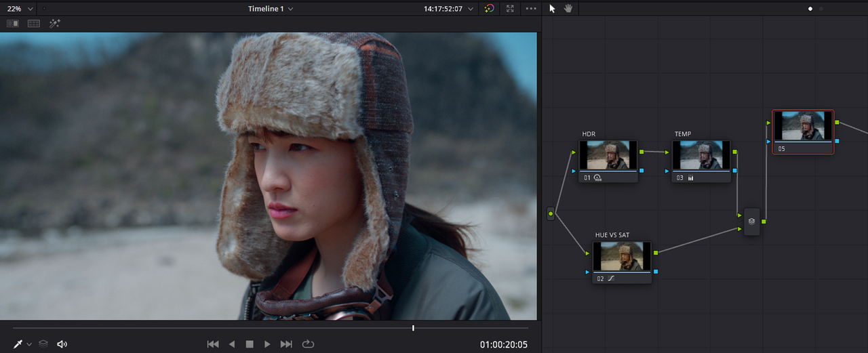The width and height of the screenshot is (868, 353).
Task: Select the hand pan tool
Action: click(568, 9)
